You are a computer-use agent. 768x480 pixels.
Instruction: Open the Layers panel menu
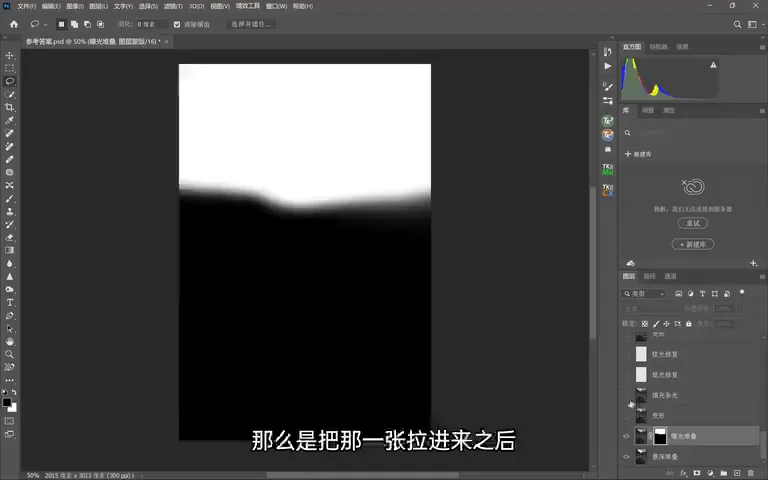tap(762, 277)
